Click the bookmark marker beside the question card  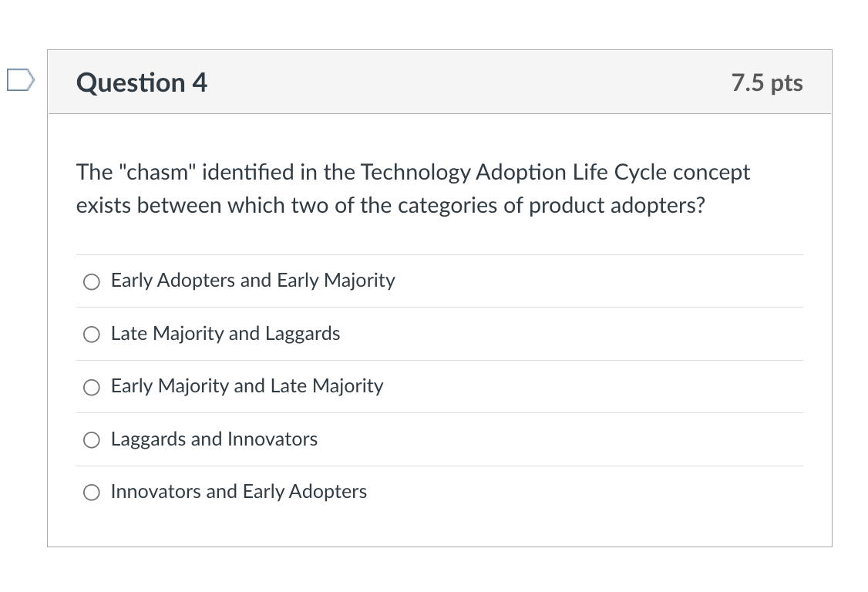coord(21,78)
